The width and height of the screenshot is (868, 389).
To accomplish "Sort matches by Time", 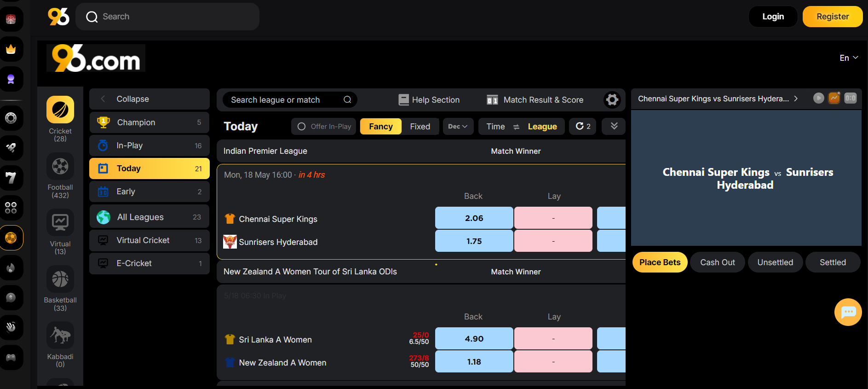I will [x=495, y=127].
